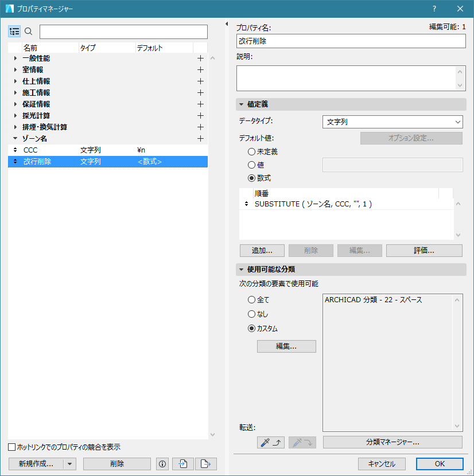Select the なし radio button
The height and width of the screenshot is (476, 474).
(251, 314)
